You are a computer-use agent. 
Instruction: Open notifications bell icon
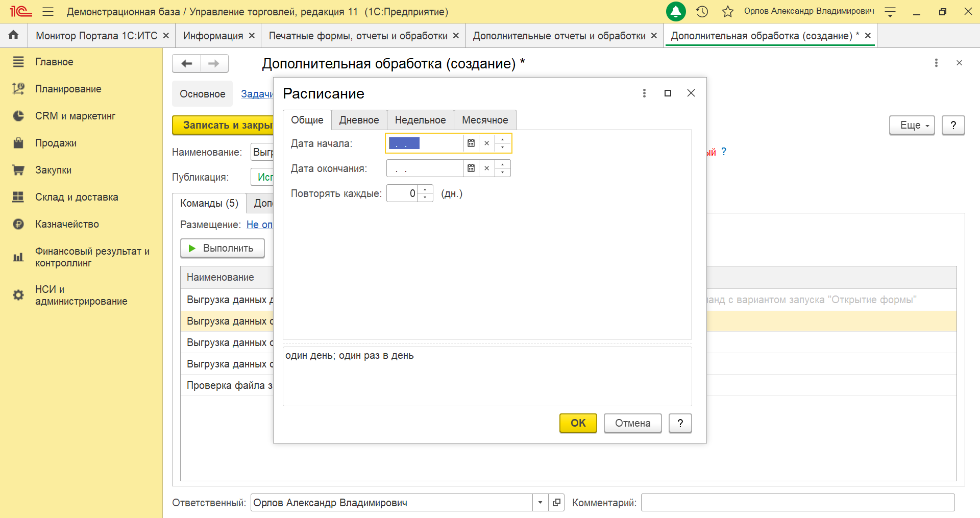coord(676,12)
